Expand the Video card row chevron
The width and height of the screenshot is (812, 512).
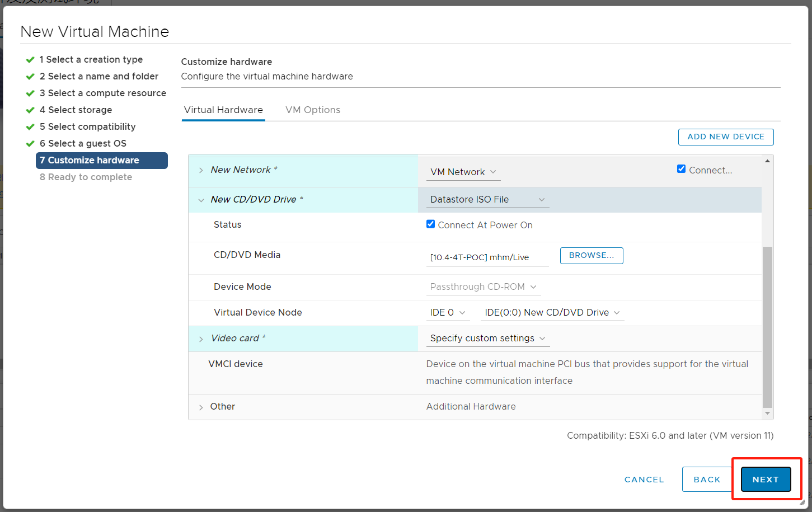click(201, 339)
